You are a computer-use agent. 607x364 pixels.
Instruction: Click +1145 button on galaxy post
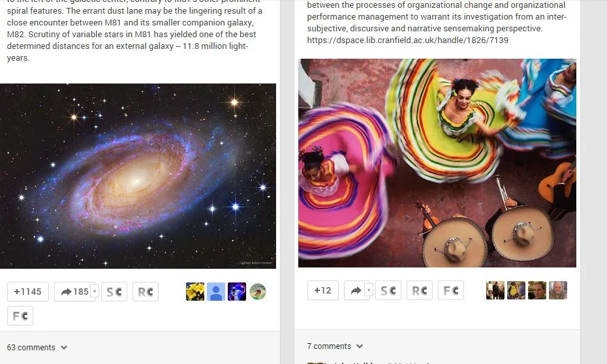coord(28,292)
